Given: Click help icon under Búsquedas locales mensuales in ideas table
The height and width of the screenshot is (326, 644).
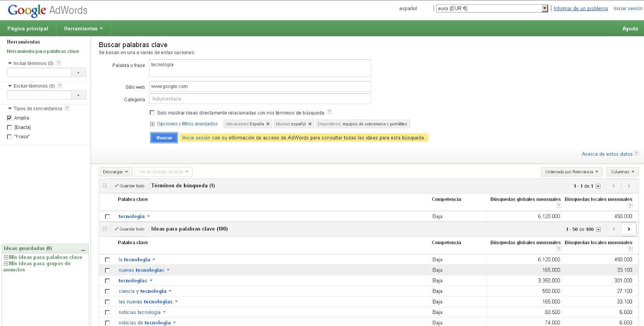Looking at the screenshot, I should click(630, 249).
